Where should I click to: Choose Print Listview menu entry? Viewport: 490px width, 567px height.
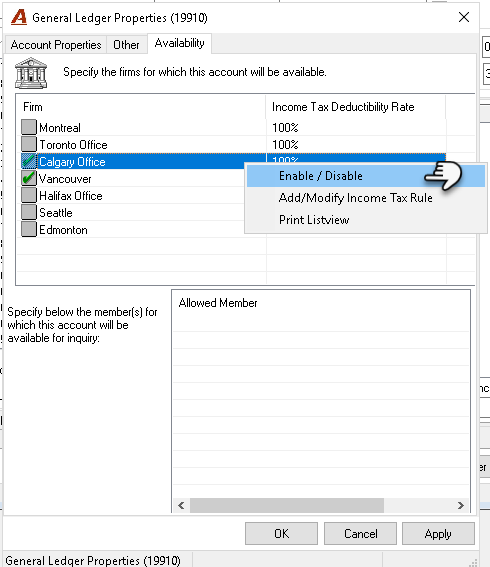366,220
